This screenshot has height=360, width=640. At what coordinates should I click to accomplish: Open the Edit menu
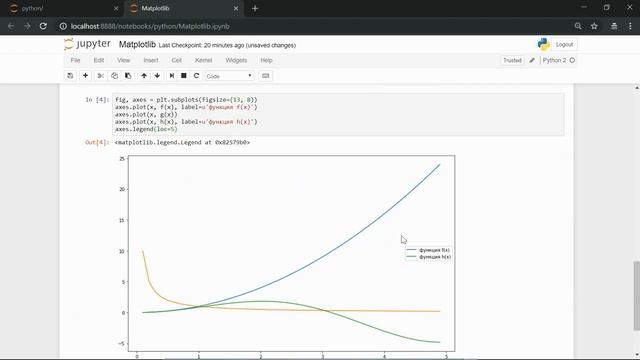[99, 60]
